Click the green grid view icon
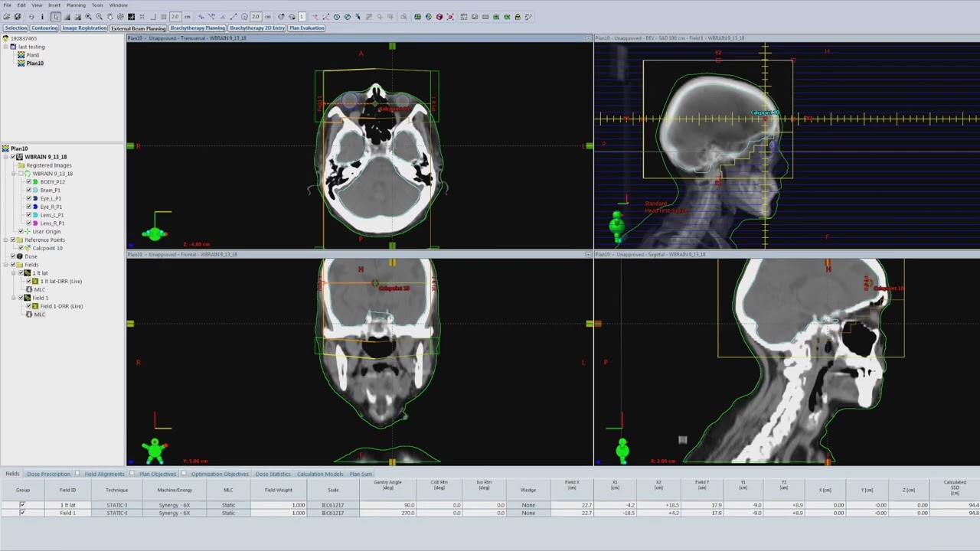 pyautogui.click(x=417, y=16)
